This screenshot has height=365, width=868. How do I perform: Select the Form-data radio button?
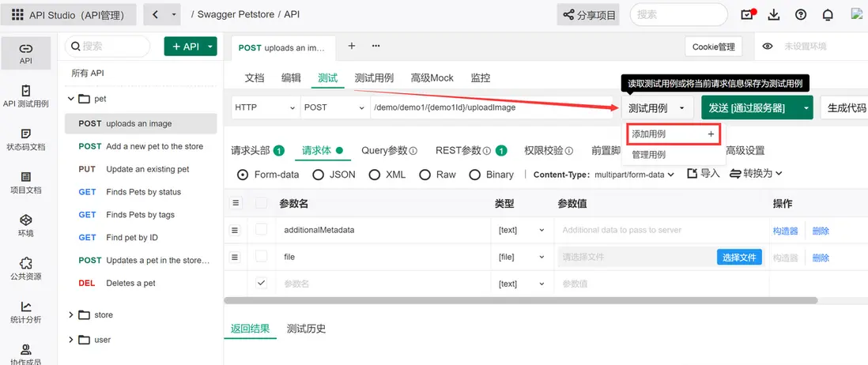tap(243, 175)
